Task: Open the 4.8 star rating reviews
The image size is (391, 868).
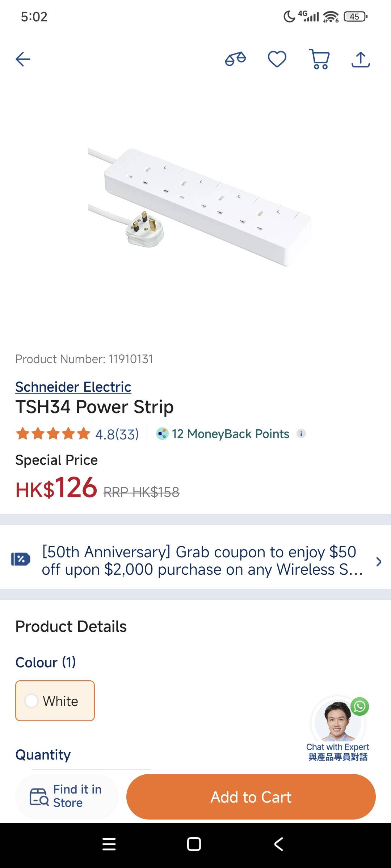Action: (x=77, y=434)
